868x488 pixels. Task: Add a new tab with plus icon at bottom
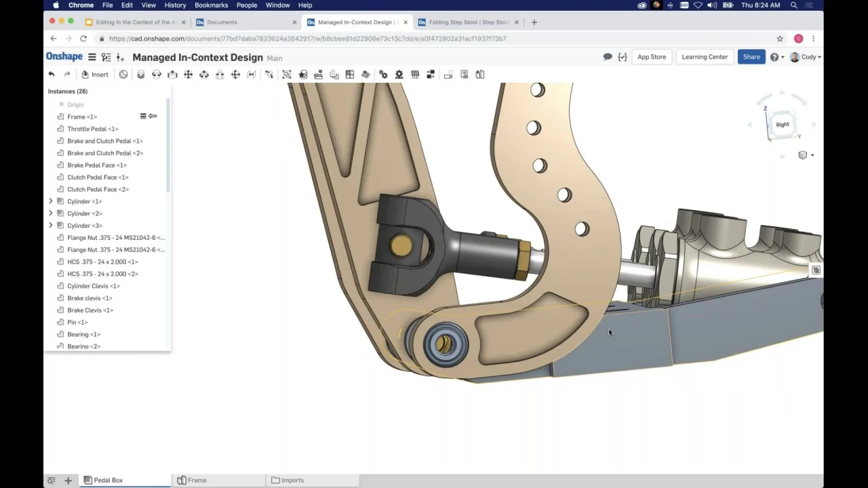tap(68, 481)
